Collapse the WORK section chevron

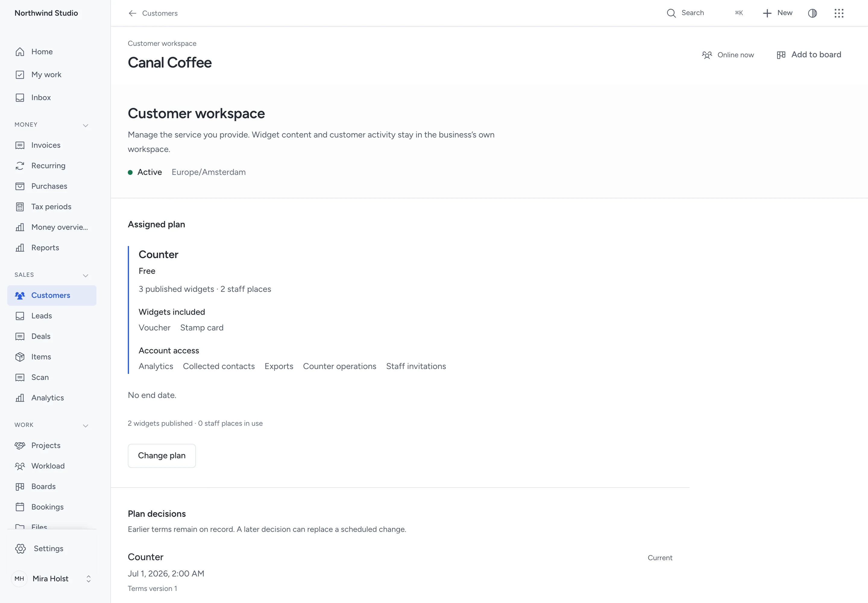(86, 425)
